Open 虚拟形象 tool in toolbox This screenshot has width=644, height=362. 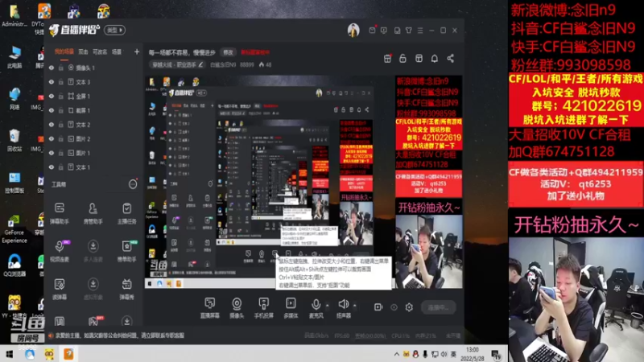pos(93,288)
